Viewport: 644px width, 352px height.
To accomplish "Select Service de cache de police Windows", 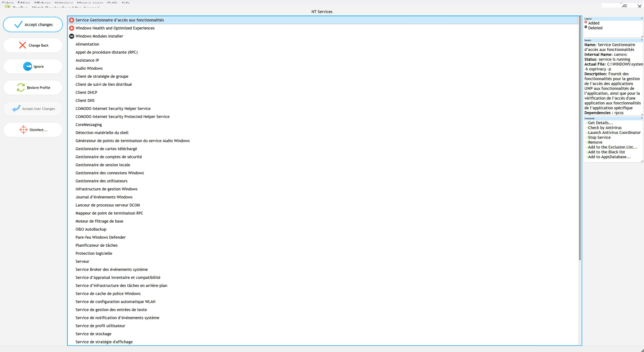I will pos(108,294).
